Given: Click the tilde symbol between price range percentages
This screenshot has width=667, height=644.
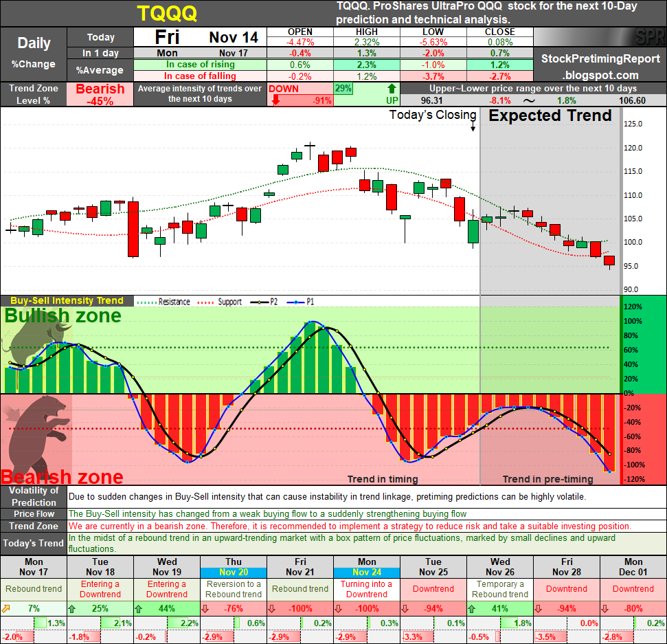Looking at the screenshot, I should pyautogui.click(x=529, y=101).
